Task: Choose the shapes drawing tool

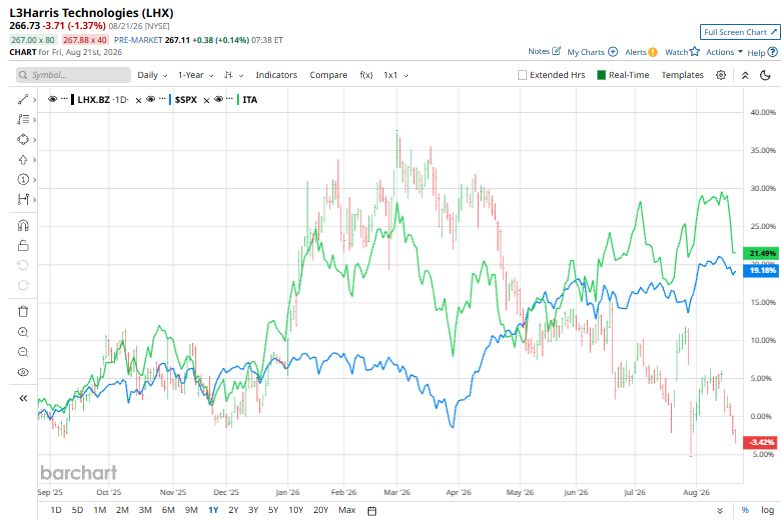Action: pyautogui.click(x=23, y=139)
